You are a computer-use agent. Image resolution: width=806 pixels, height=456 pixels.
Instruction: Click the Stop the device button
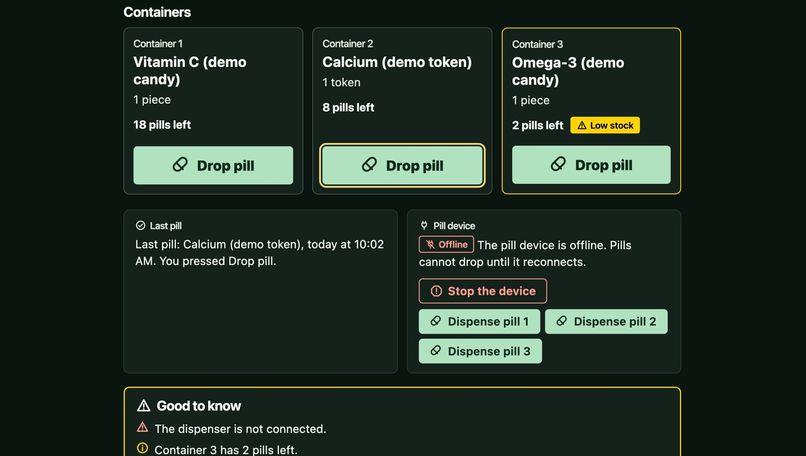(x=483, y=291)
